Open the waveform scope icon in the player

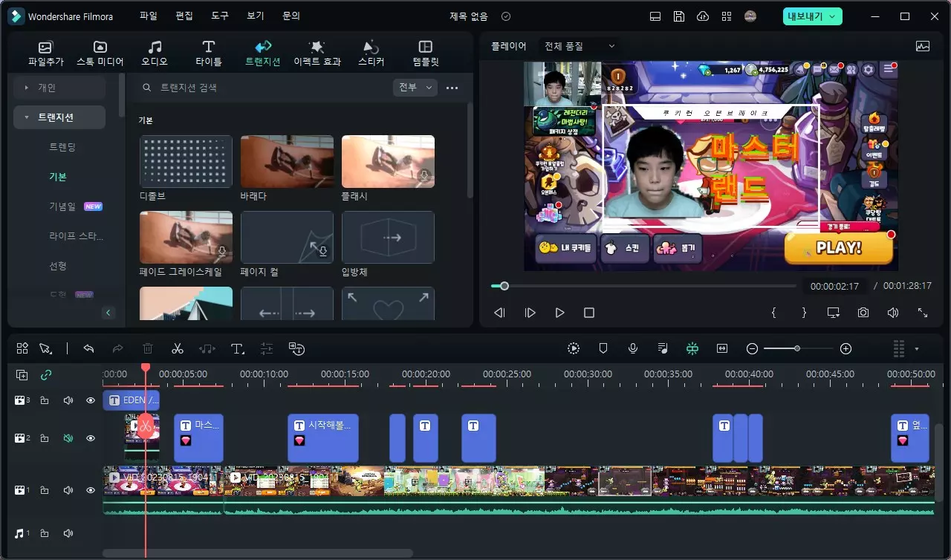coord(923,46)
